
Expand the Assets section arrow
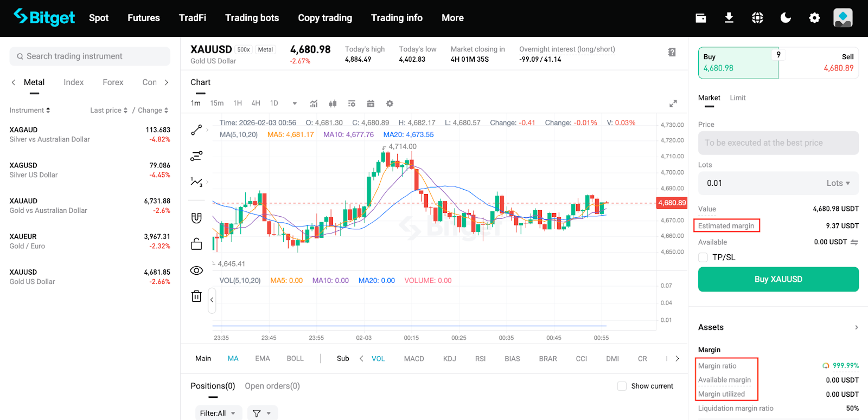857,327
